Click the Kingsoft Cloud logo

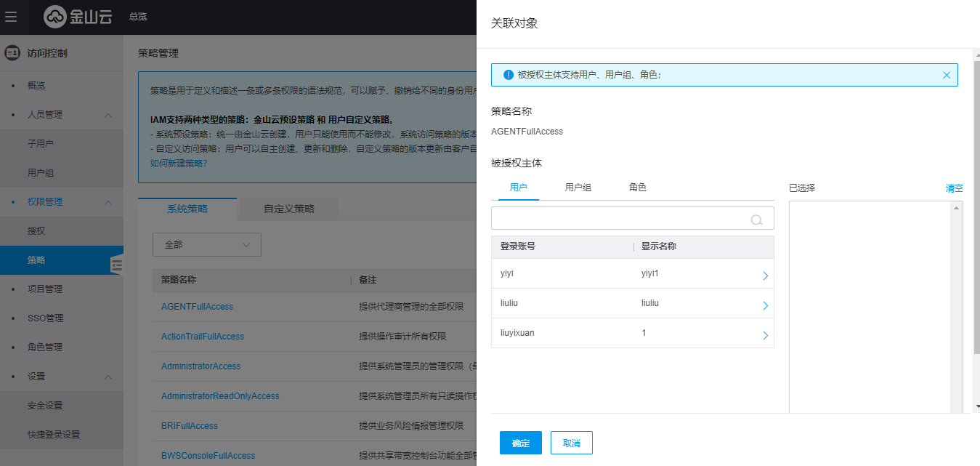coord(78,17)
